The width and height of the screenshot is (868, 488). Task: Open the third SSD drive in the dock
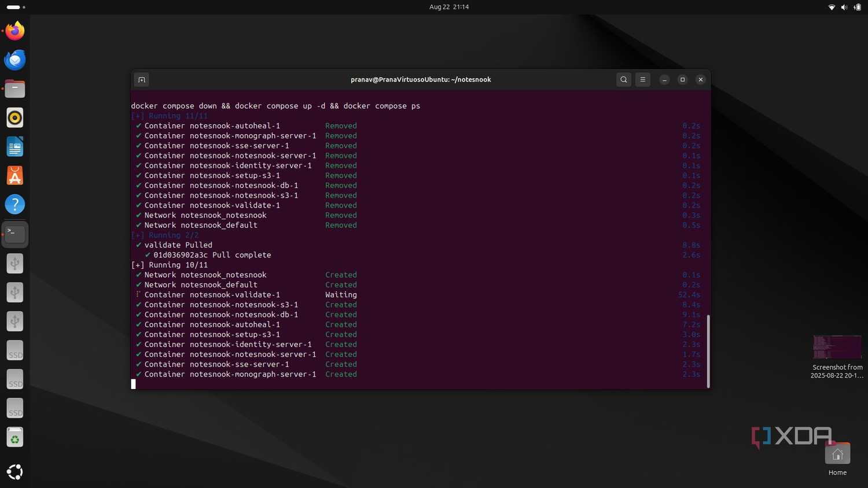15,408
